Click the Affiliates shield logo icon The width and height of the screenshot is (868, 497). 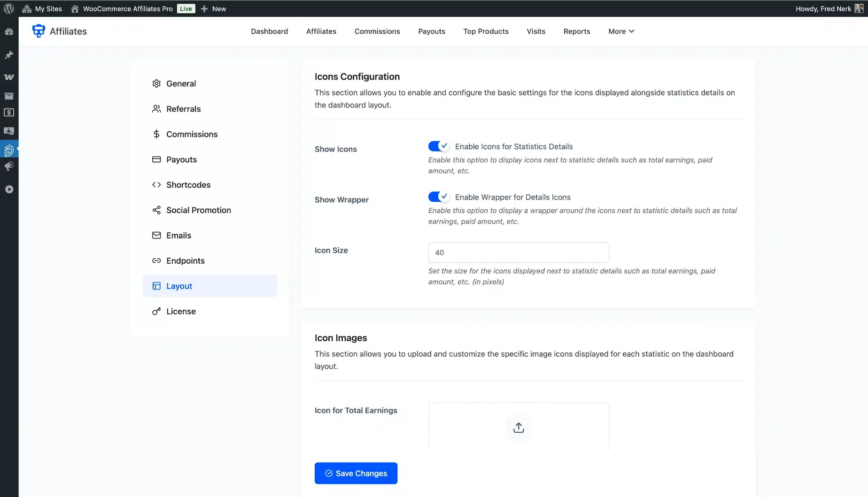pos(39,31)
